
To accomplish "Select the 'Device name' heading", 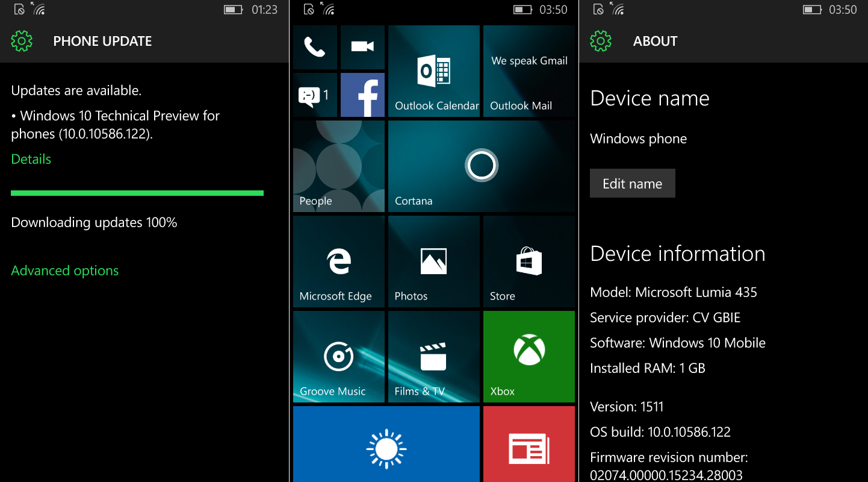I will click(x=650, y=98).
